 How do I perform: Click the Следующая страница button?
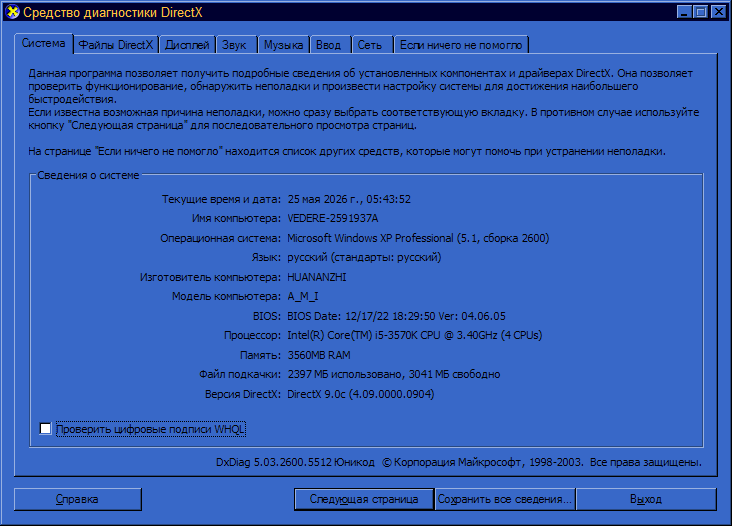pyautogui.click(x=364, y=499)
